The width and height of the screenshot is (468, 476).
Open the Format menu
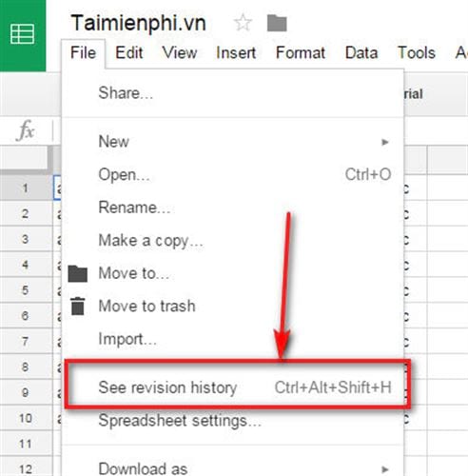pos(301,52)
